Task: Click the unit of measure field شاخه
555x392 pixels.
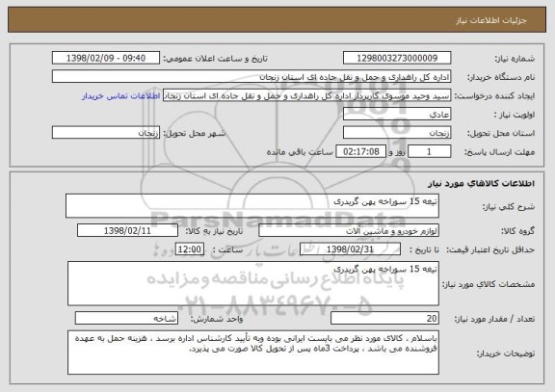Action: pyautogui.click(x=126, y=319)
